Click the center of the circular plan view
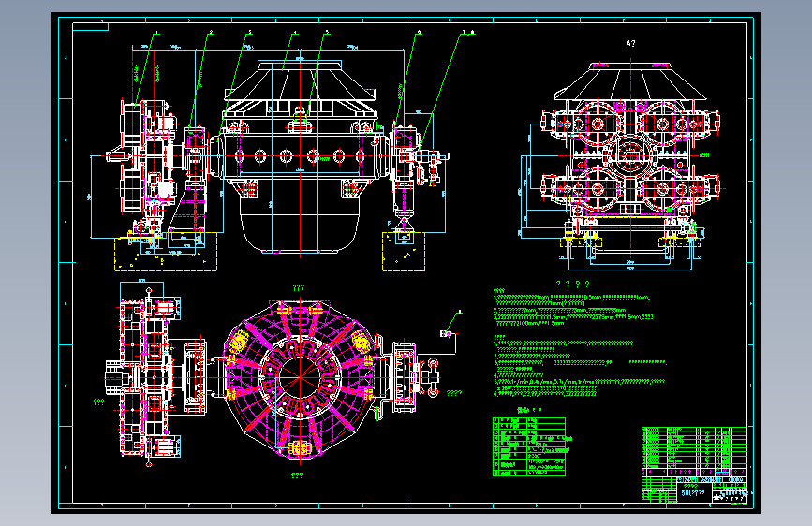 point(300,377)
